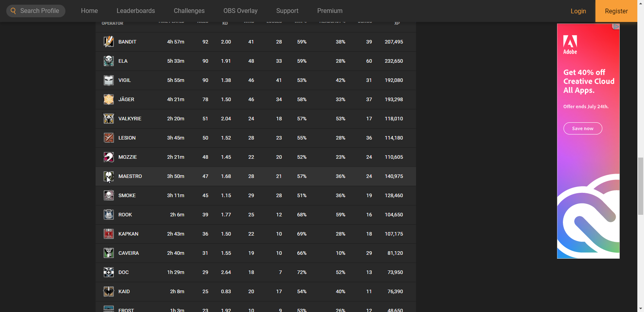Click the Bandit operator icon

109,42
